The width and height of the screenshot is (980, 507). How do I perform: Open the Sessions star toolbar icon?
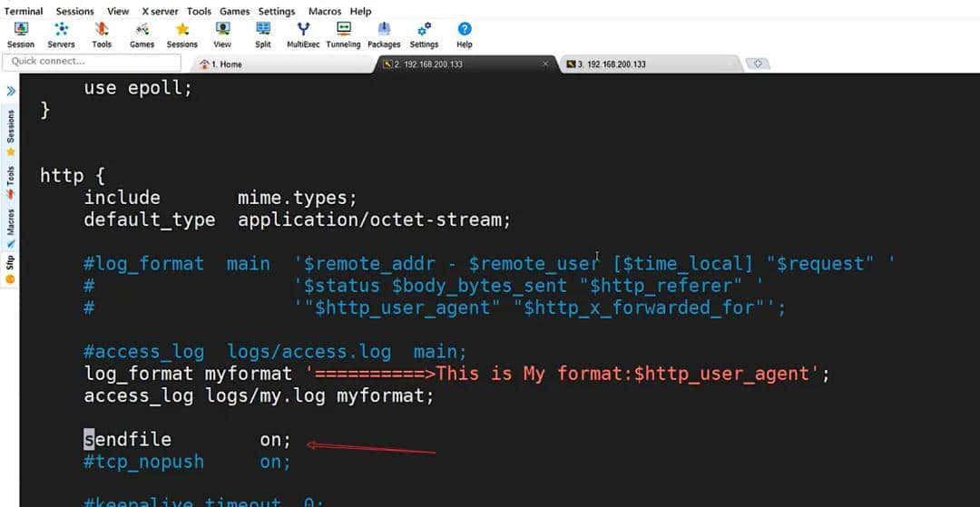pos(181,35)
